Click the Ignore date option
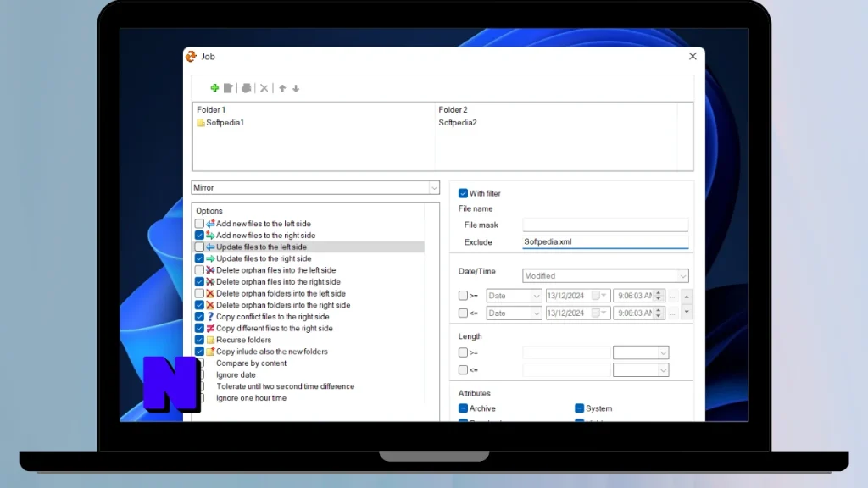The width and height of the screenshot is (868, 488). (236, 374)
